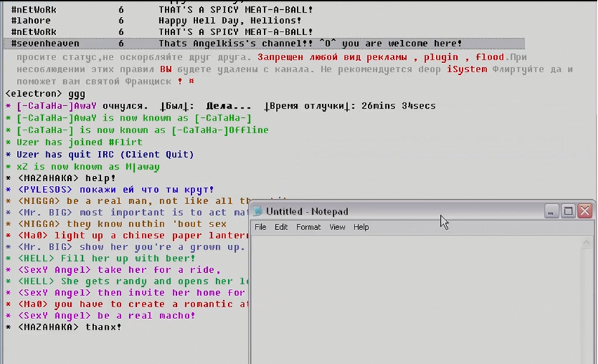The image size is (598, 364).
Task: Click the Notepad scrollbar up arrow
Action: click(x=587, y=243)
